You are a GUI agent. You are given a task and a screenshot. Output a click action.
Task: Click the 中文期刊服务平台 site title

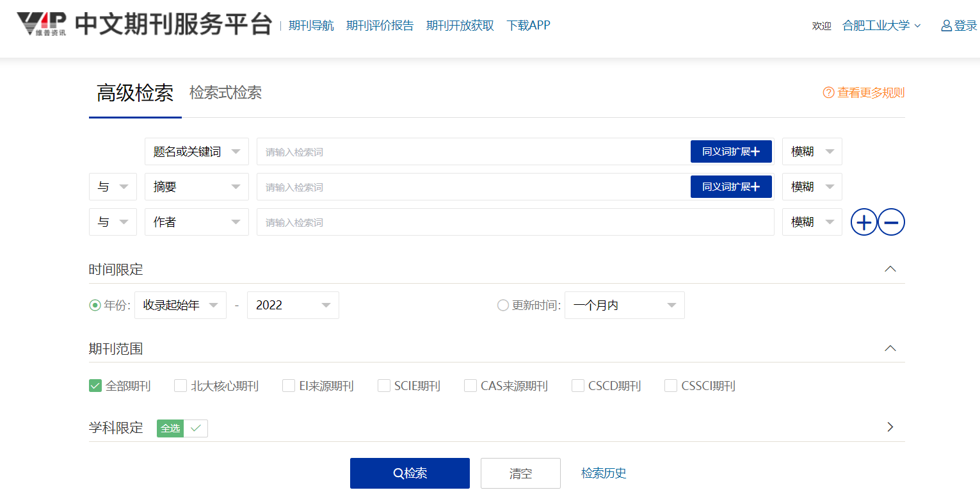173,24
